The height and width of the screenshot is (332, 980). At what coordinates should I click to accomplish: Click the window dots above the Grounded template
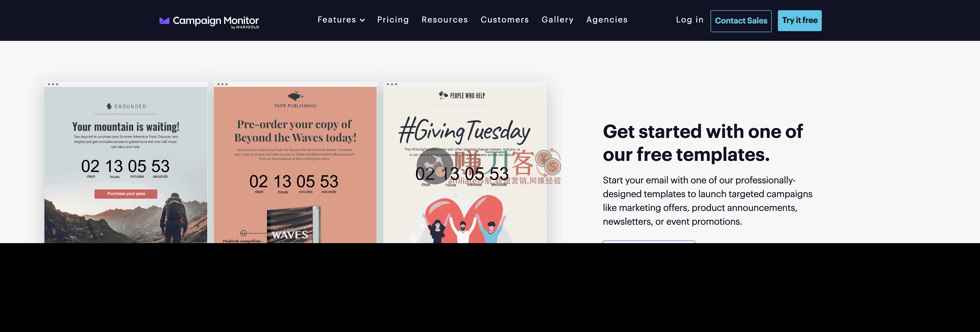tap(53, 84)
